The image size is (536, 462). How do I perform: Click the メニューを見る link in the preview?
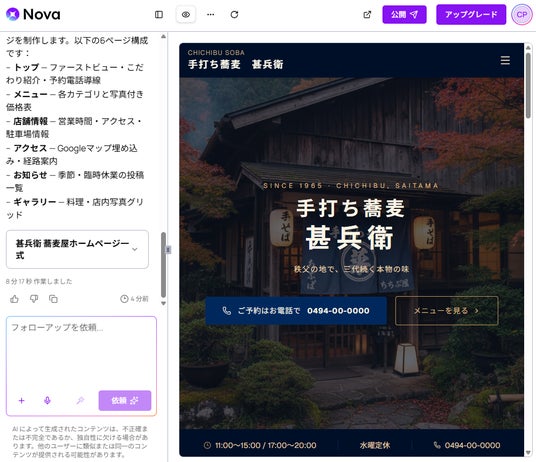click(x=447, y=311)
